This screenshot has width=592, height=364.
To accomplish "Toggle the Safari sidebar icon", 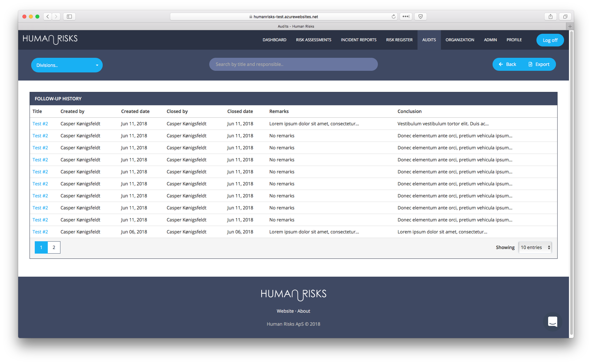I will [69, 17].
